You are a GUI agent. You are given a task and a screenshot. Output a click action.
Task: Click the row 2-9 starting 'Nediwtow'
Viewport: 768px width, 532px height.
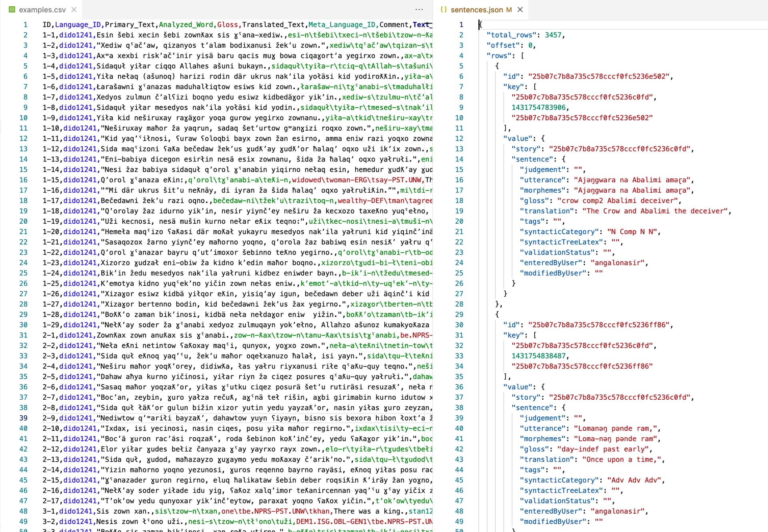[x=238, y=418]
